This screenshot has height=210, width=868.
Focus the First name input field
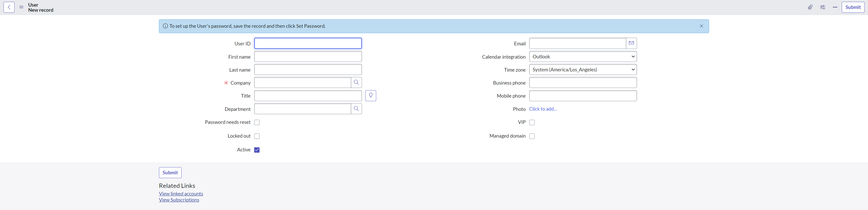308,57
